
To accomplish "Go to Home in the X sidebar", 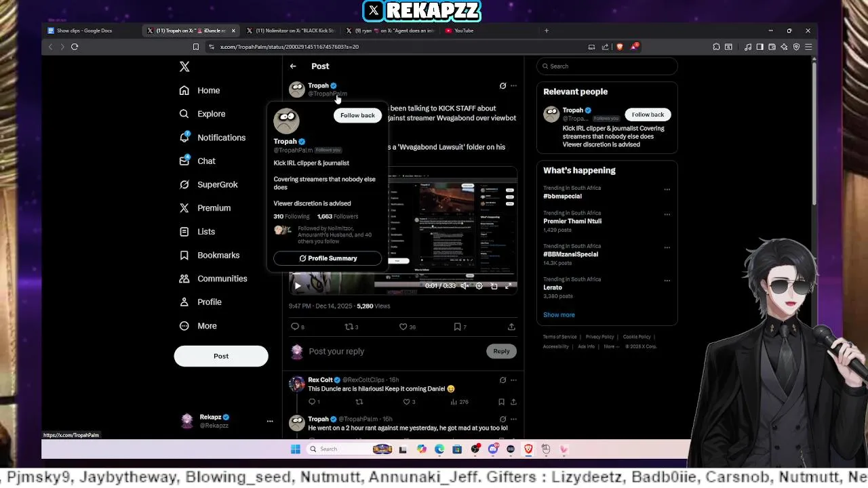I will click(200, 90).
